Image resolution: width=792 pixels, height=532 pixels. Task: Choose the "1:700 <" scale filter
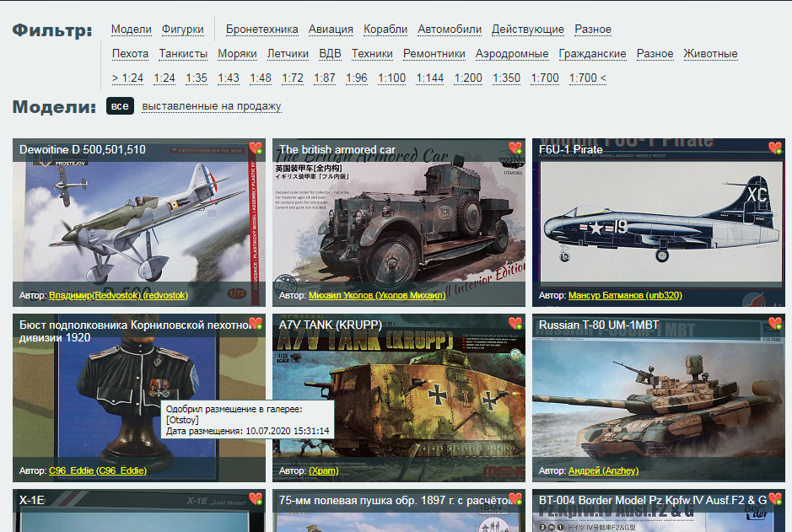(587, 78)
